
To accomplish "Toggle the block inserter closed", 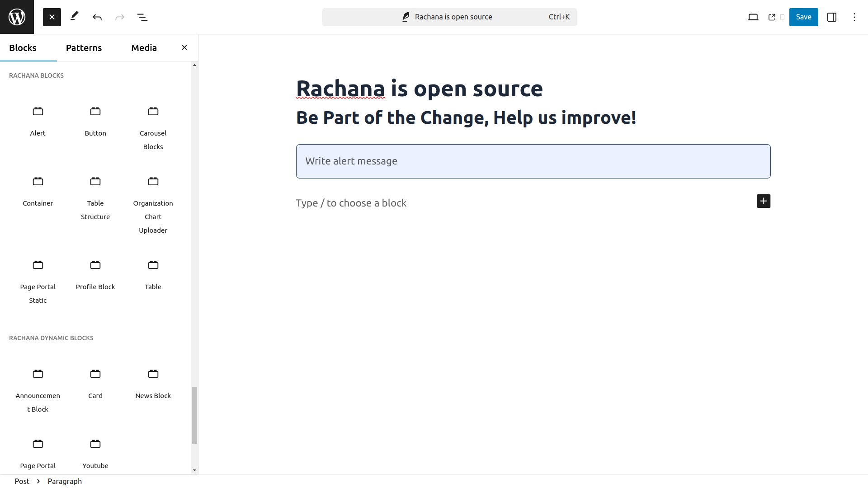I will (x=52, y=17).
